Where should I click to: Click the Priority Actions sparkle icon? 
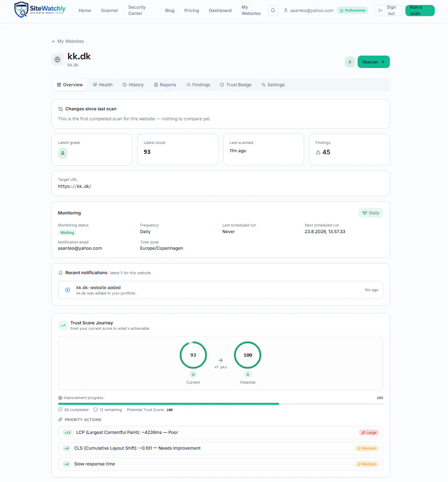(60, 420)
